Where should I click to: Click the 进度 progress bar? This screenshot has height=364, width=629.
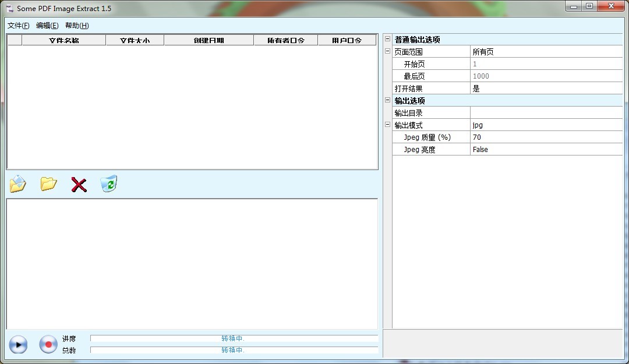[x=234, y=338]
